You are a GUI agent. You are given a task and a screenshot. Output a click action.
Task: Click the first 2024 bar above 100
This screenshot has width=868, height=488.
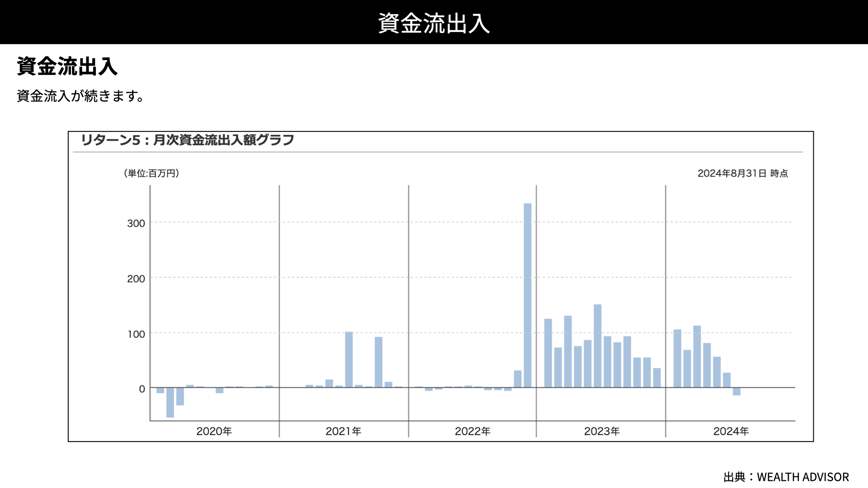pyautogui.click(x=677, y=358)
